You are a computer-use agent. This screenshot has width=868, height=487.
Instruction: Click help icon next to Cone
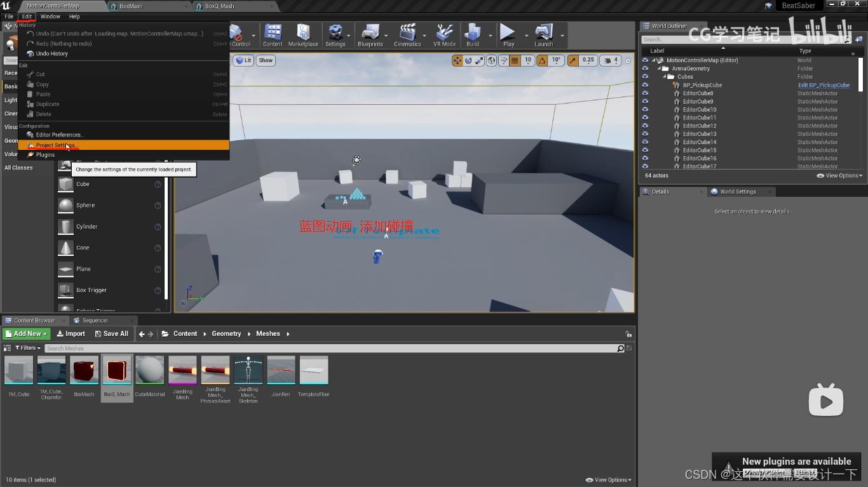coord(158,248)
